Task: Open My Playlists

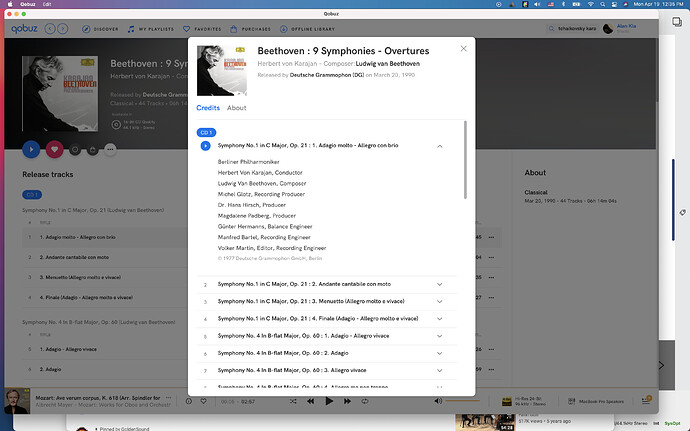Action: point(150,29)
